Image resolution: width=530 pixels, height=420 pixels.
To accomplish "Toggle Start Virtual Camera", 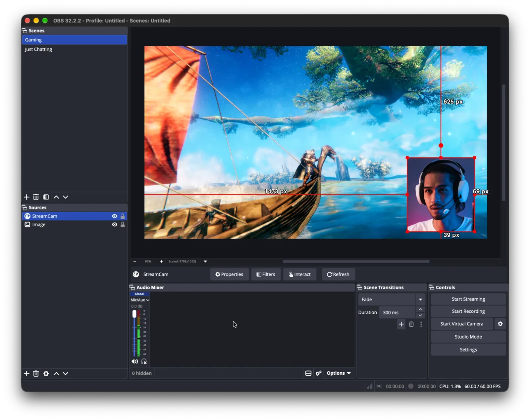I will (x=462, y=324).
